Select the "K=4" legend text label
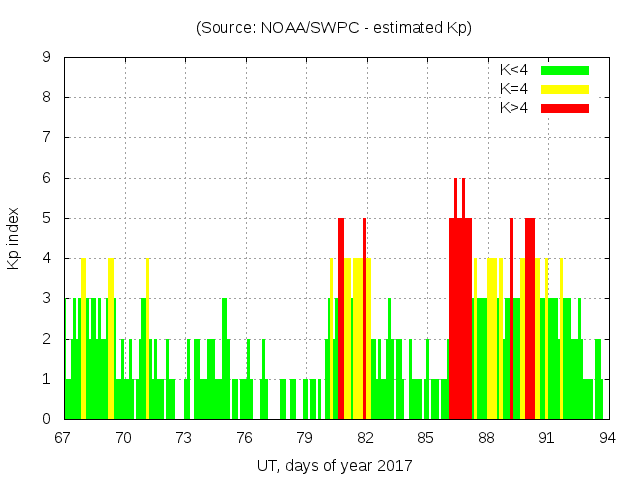Screen dimensions: 640x480 pos(514,89)
